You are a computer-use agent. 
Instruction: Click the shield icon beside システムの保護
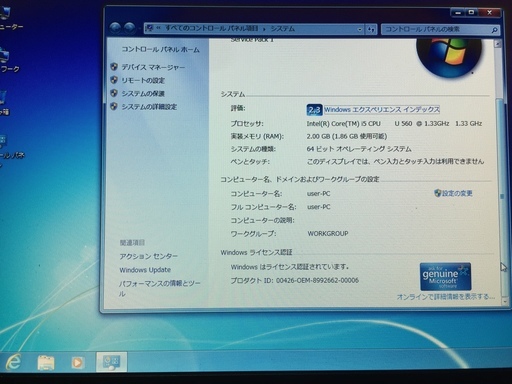pos(114,93)
